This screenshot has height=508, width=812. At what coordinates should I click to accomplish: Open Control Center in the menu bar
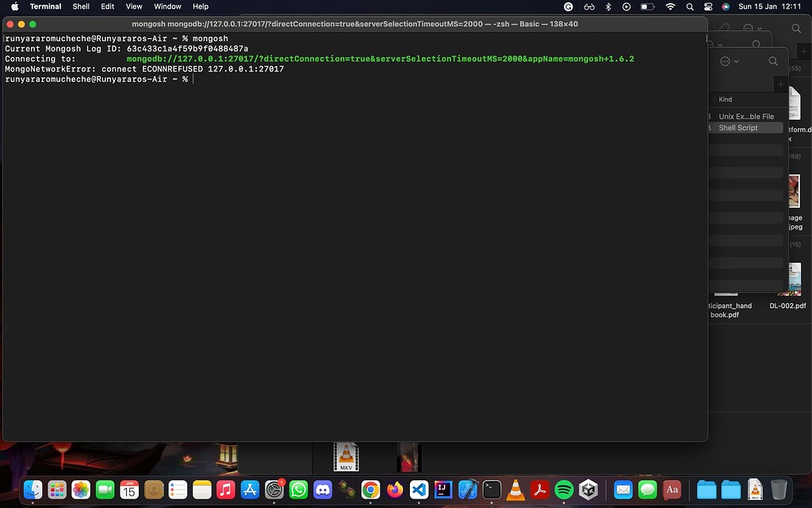(x=708, y=6)
